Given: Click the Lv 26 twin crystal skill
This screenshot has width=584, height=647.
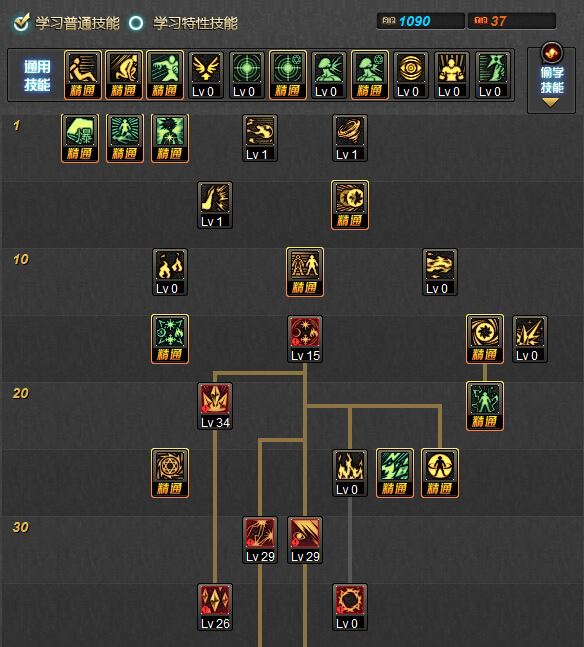Looking at the screenshot, I should point(215,607).
